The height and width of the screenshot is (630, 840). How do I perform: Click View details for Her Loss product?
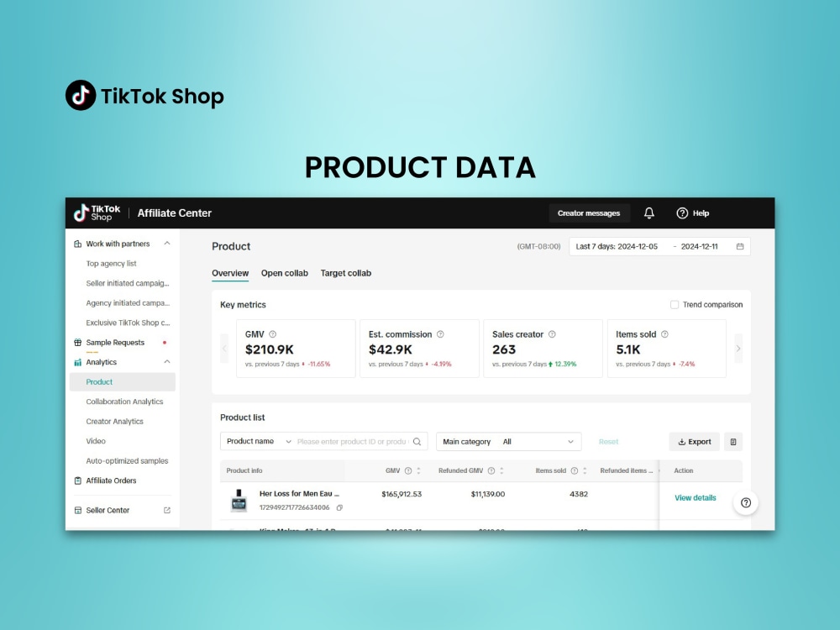click(695, 497)
